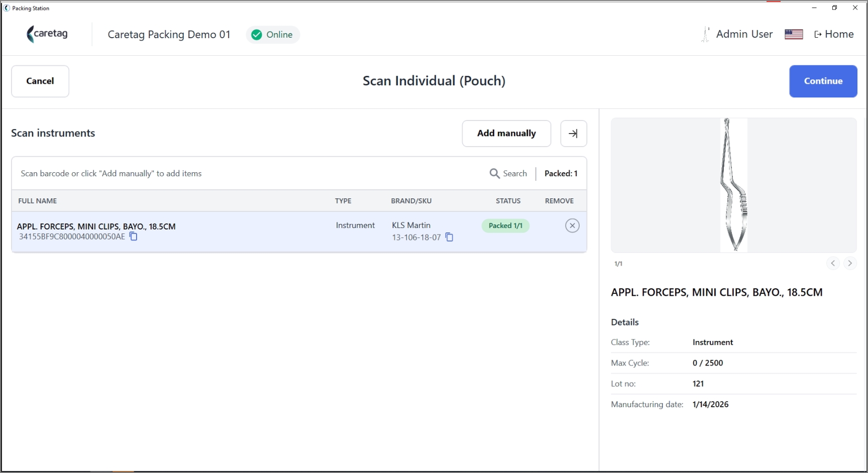
Task: Click the Online status indicator
Action: pos(273,35)
